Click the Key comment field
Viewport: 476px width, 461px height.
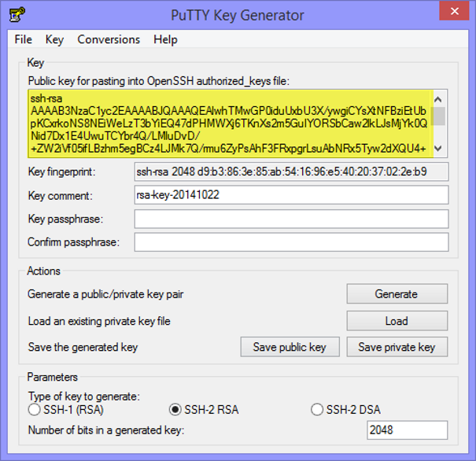[291, 195]
